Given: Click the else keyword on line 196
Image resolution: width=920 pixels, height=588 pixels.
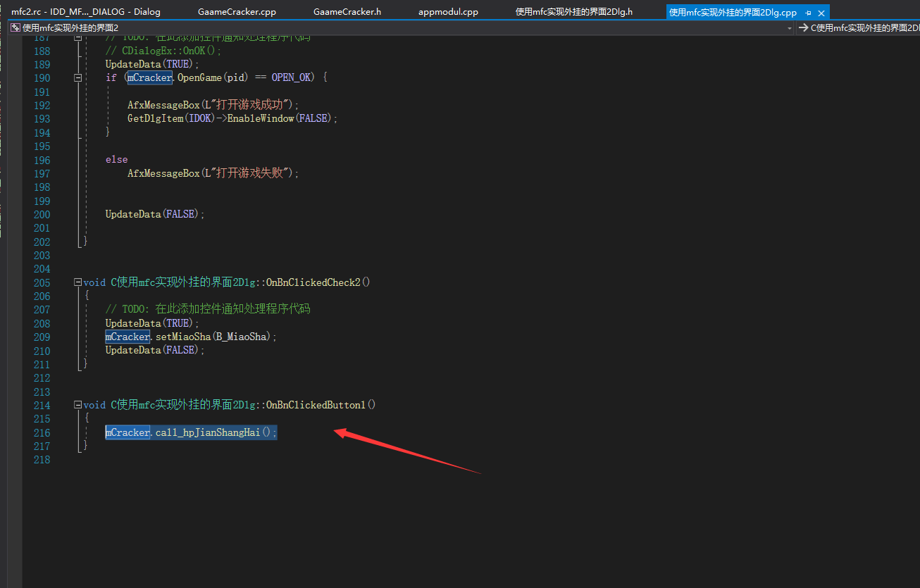Looking at the screenshot, I should click(x=117, y=160).
